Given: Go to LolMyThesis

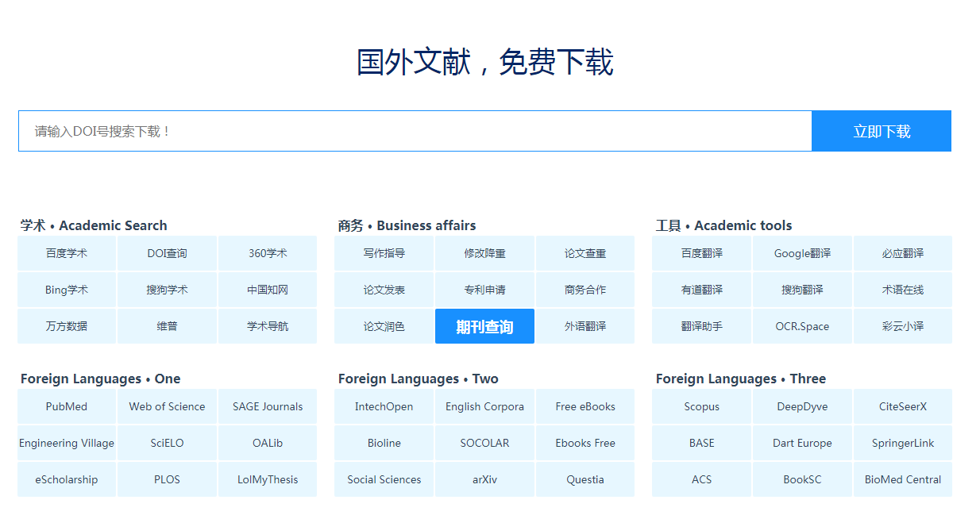Looking at the screenshot, I should (268, 479).
